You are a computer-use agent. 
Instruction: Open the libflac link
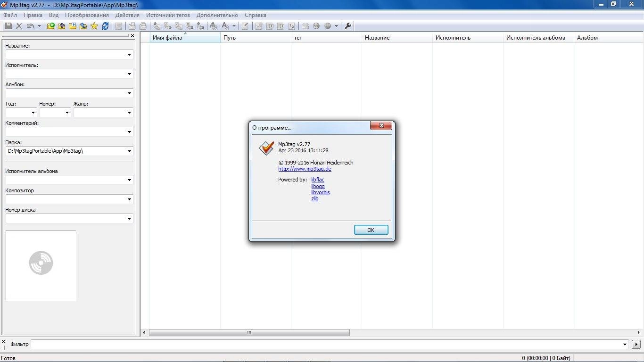(318, 180)
